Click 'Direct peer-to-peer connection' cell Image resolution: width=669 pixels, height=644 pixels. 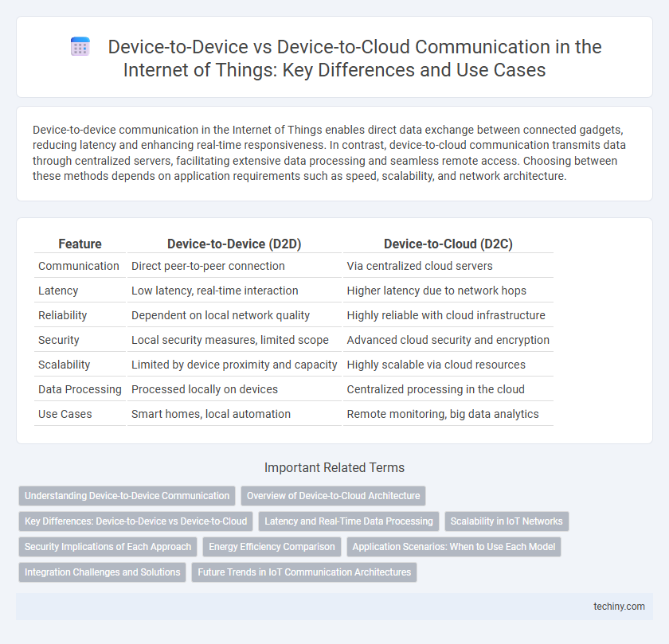pyautogui.click(x=234, y=266)
